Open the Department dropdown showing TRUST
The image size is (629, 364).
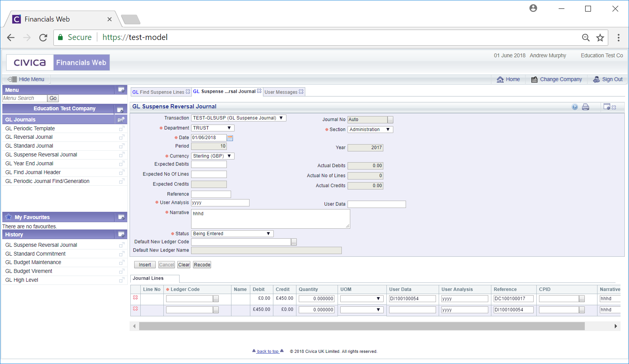click(x=213, y=128)
